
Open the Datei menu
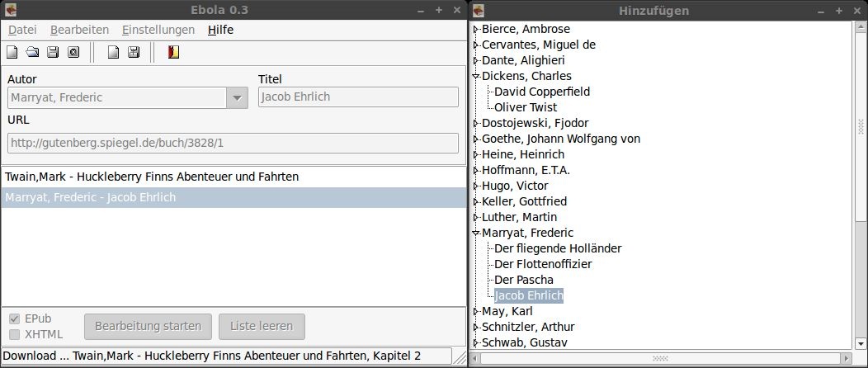pyautogui.click(x=22, y=30)
